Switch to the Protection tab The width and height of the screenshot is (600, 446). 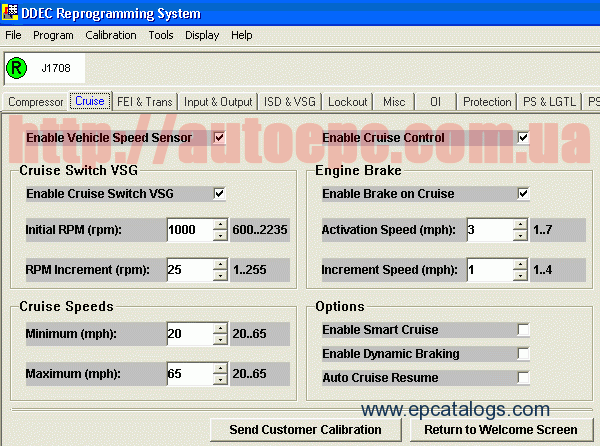(487, 102)
